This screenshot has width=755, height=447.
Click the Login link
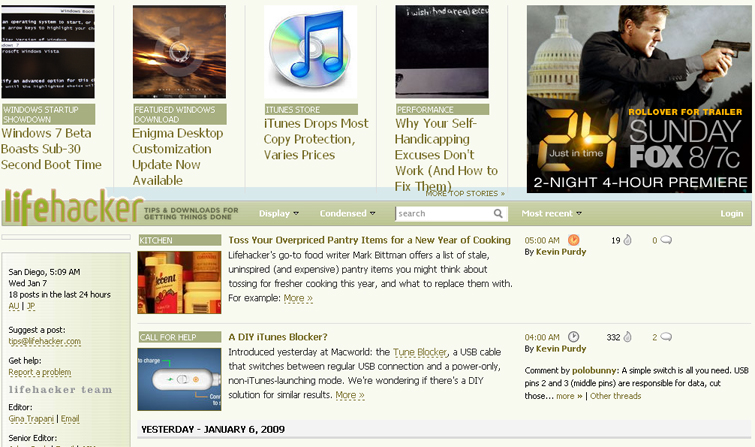pyautogui.click(x=731, y=213)
